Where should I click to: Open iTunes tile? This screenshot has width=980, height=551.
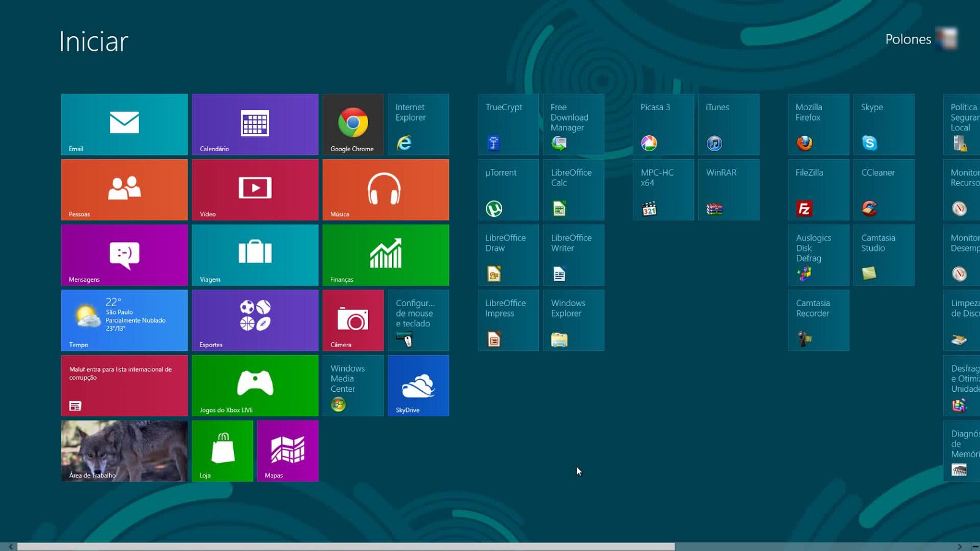[728, 124]
